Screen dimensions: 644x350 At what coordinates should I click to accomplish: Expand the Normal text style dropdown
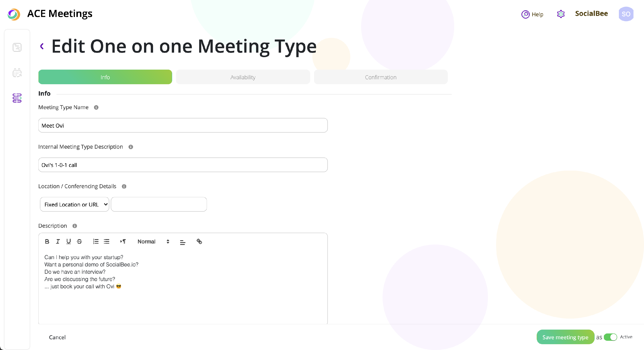pos(153,241)
